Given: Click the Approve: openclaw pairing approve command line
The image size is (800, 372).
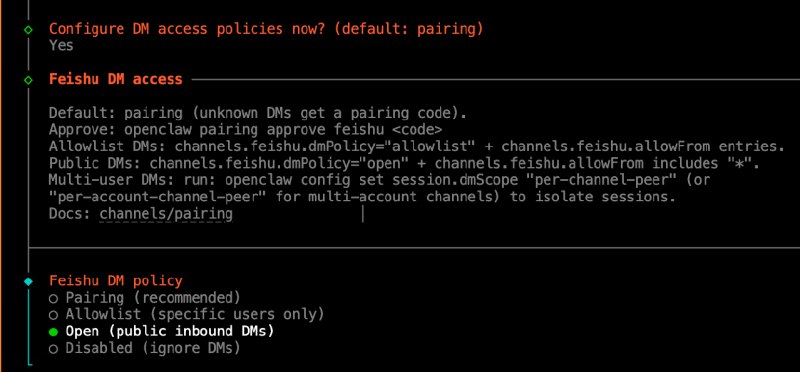Looking at the screenshot, I should coord(245,130).
